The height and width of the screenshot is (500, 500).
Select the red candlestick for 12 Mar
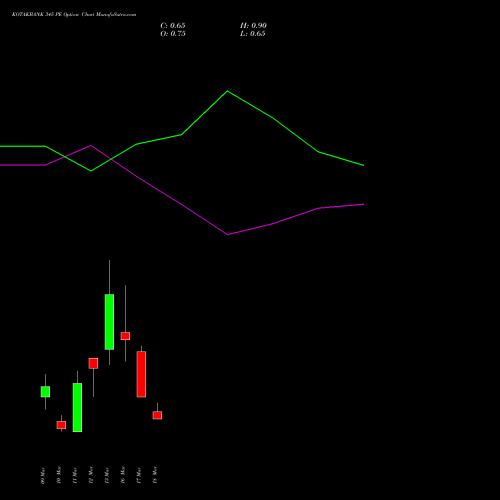93,363
